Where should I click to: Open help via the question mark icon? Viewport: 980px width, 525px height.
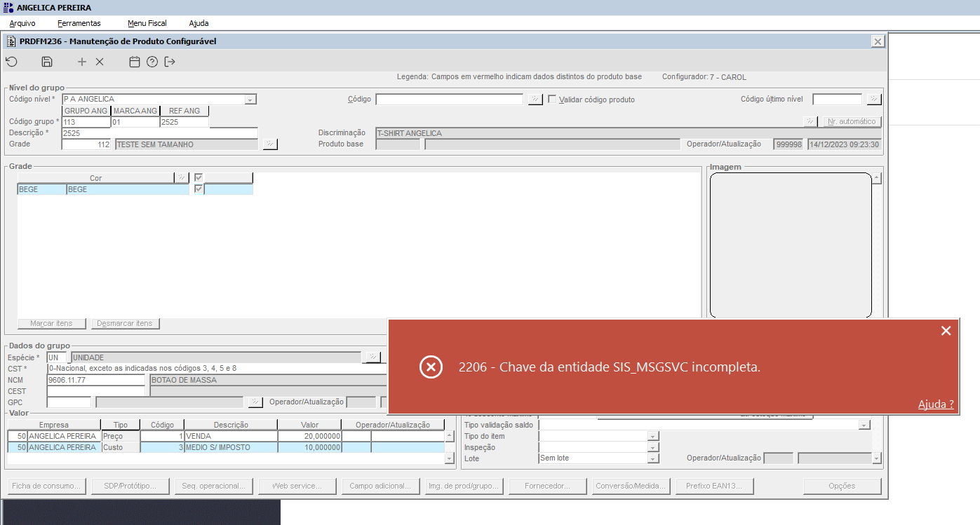[152, 62]
